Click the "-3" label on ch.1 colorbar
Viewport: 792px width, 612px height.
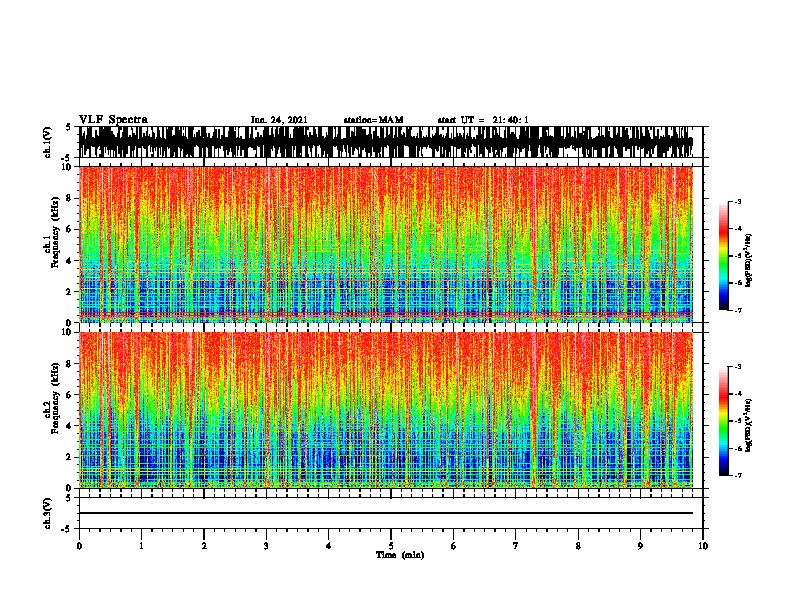(738, 201)
